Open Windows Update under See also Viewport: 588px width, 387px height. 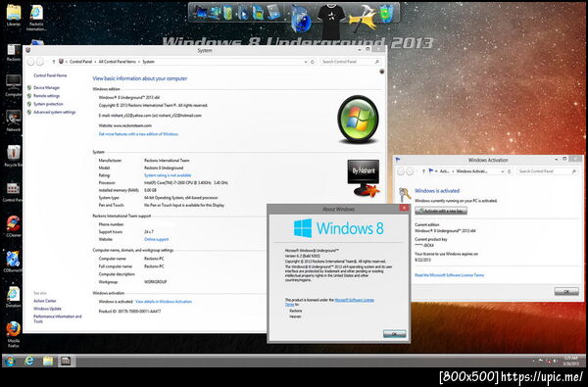pos(47,309)
